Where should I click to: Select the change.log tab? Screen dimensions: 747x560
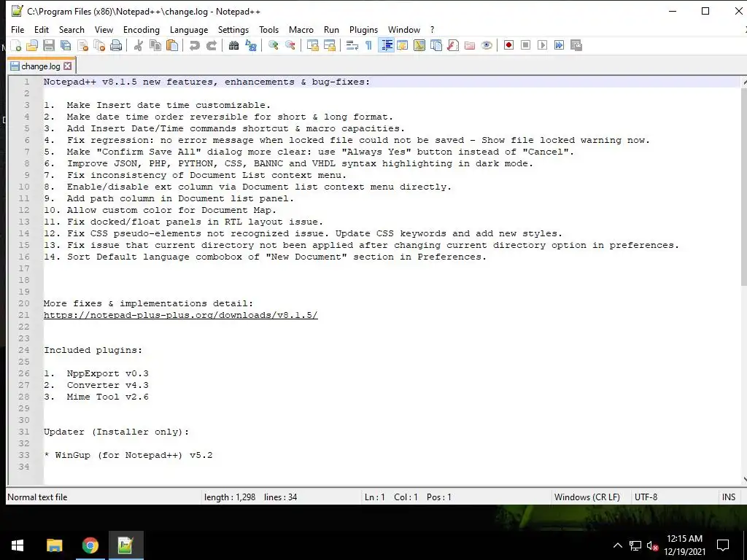(x=41, y=66)
